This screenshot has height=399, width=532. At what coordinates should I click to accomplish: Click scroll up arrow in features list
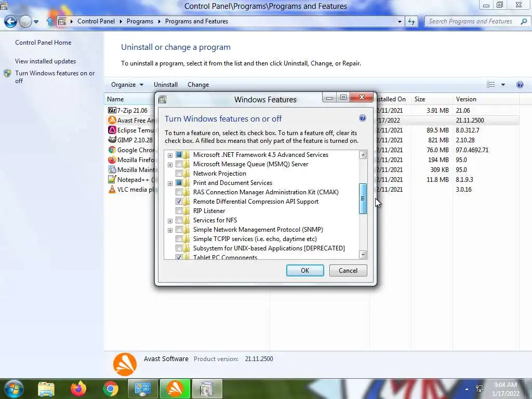(x=363, y=155)
